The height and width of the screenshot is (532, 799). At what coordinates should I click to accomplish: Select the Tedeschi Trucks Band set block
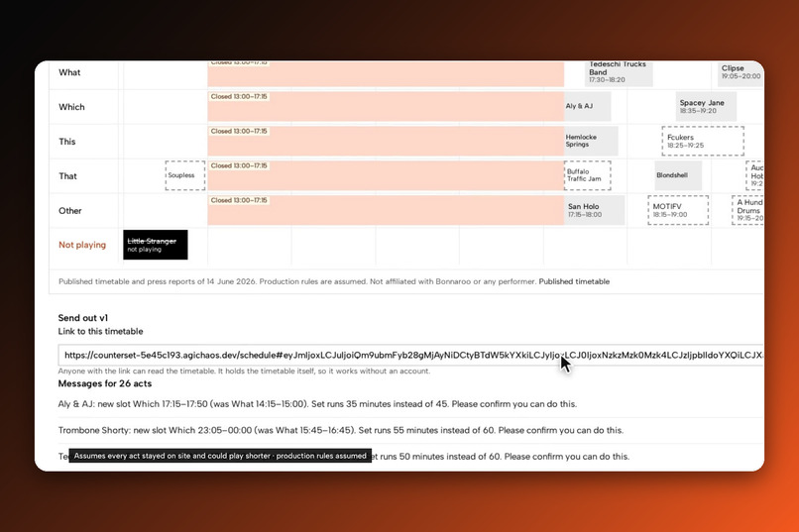pos(619,73)
